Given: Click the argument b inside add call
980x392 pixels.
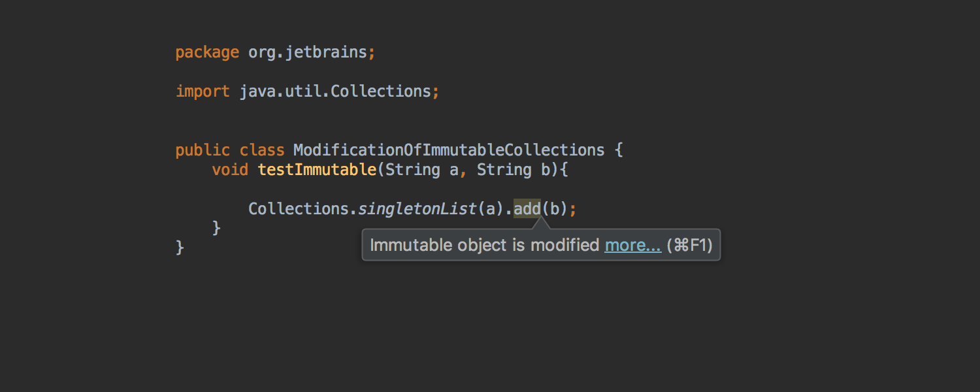Looking at the screenshot, I should point(555,209).
